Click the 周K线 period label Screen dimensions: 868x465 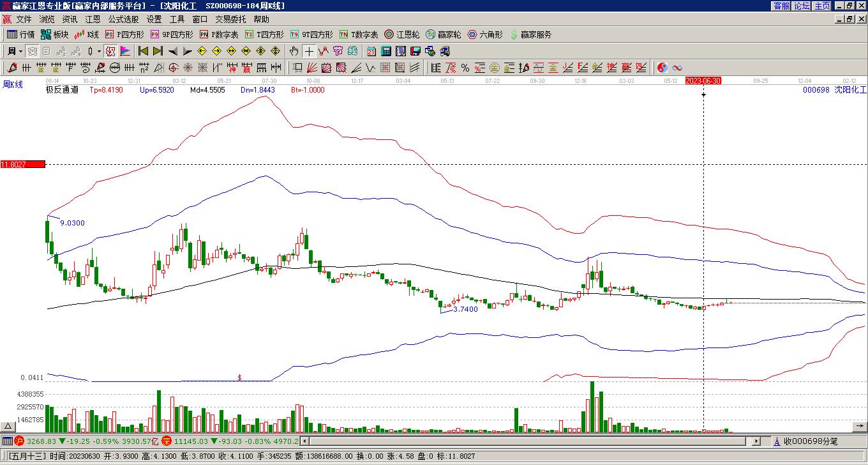(x=13, y=84)
